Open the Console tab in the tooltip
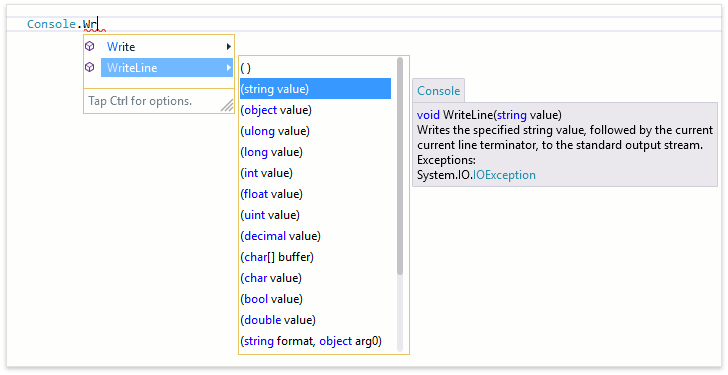728x375 pixels. (438, 91)
